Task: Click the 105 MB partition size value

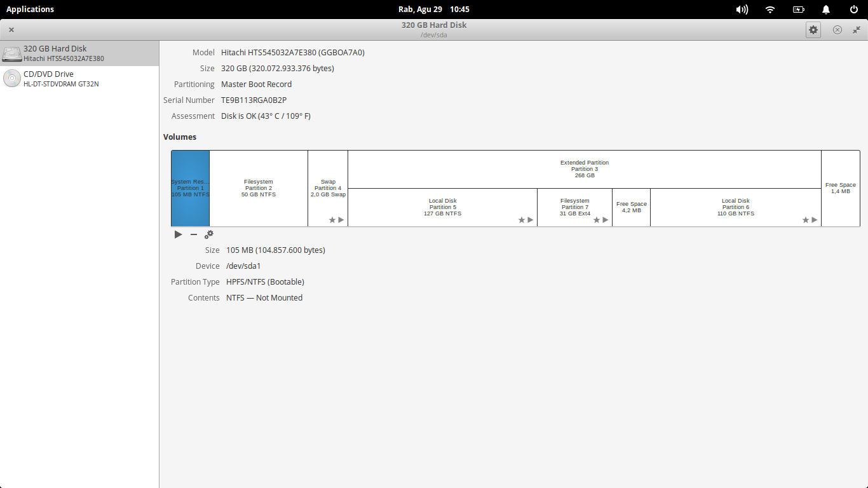Action: click(x=276, y=250)
